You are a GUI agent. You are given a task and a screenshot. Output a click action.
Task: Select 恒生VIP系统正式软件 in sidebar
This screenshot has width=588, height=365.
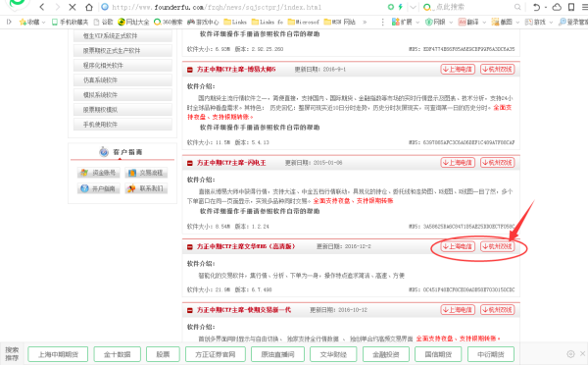122,35
